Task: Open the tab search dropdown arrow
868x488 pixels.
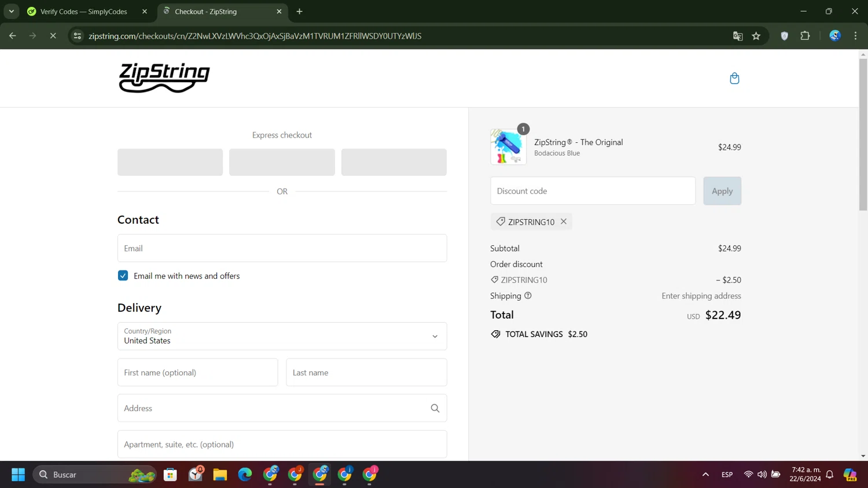Action: click(x=12, y=12)
